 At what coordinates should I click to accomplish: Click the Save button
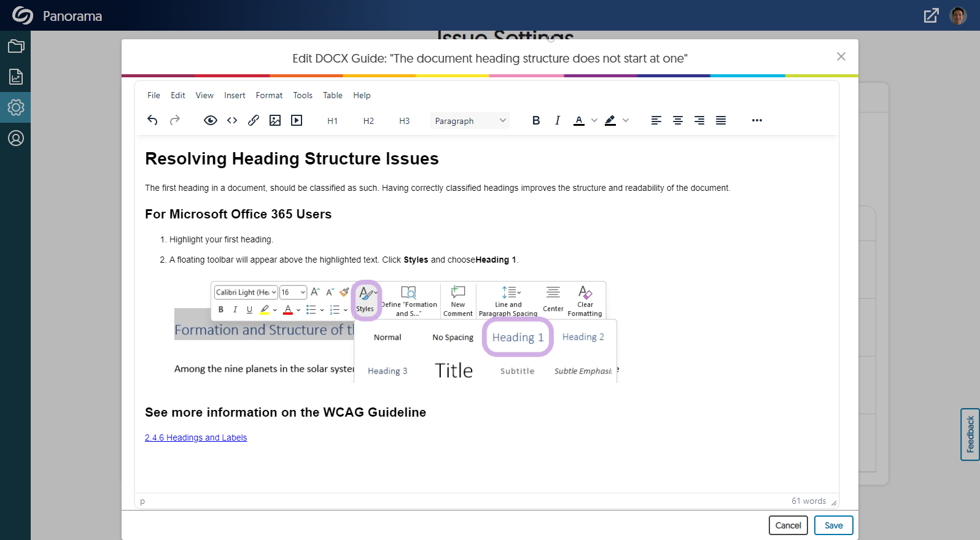(x=834, y=525)
